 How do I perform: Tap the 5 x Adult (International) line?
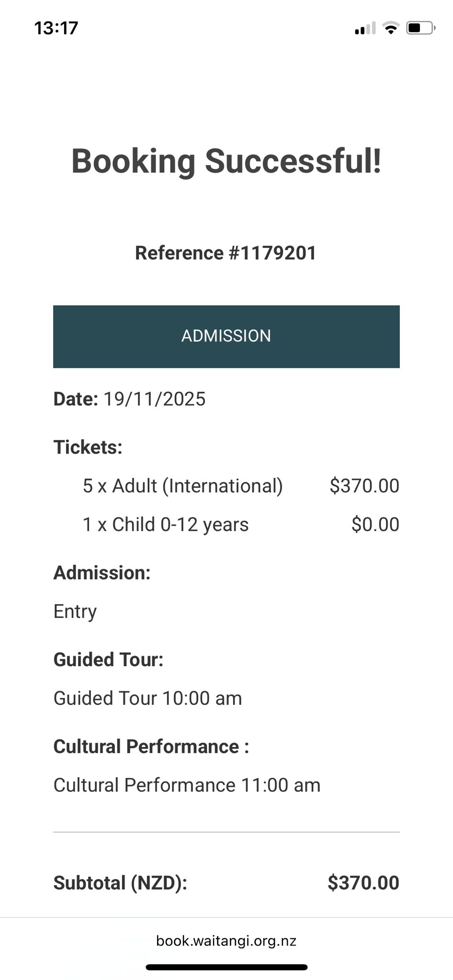[182, 486]
